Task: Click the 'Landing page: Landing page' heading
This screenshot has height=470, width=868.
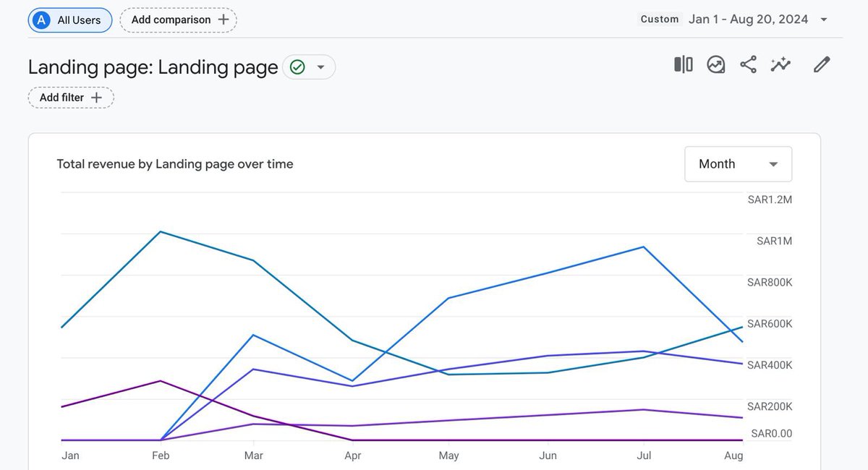Action: tap(153, 67)
